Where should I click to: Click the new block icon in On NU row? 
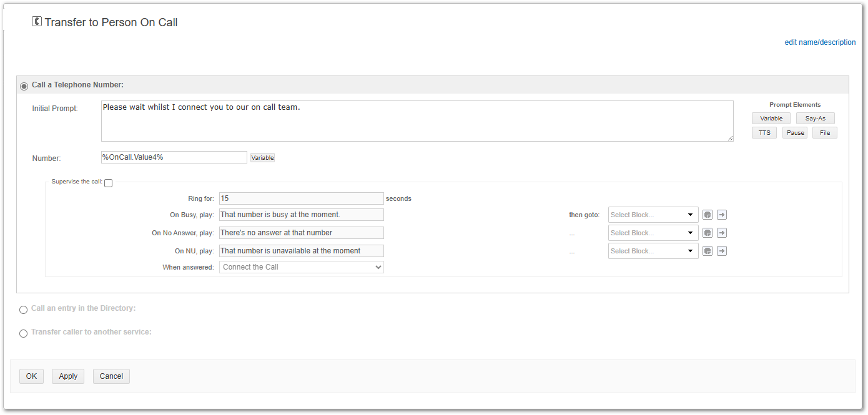click(708, 251)
